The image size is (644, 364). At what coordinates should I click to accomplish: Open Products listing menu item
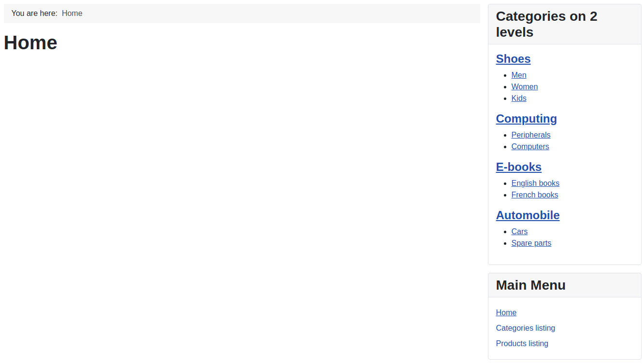tap(522, 343)
